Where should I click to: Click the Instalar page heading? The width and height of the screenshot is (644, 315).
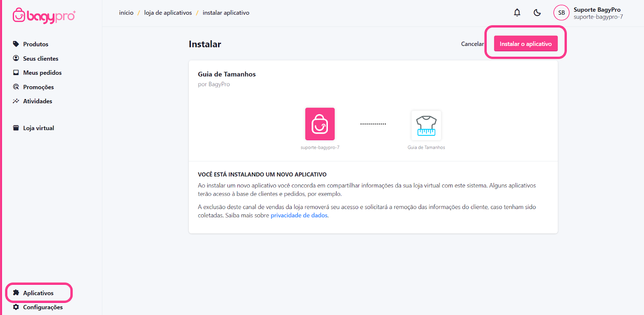pyautogui.click(x=205, y=44)
